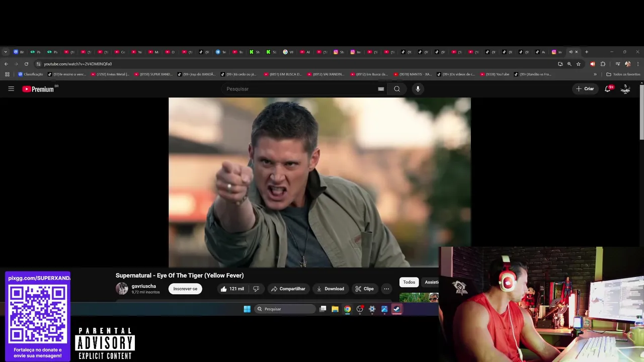Open SUPER XAND bookmark
The height and width of the screenshot is (362, 644).
pos(153,74)
